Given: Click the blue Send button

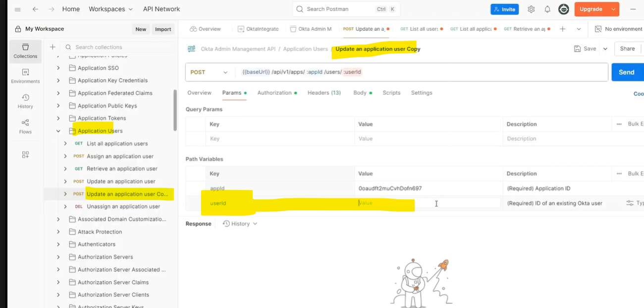Looking at the screenshot, I should (x=626, y=72).
